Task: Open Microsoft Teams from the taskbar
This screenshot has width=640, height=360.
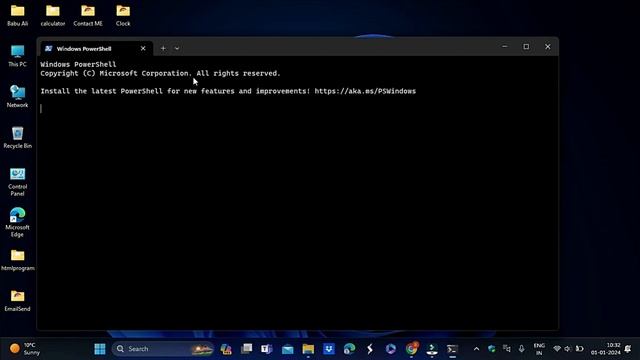Action: 267,349
